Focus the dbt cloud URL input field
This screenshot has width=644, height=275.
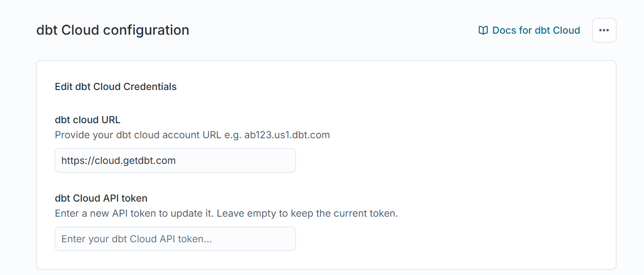175,160
